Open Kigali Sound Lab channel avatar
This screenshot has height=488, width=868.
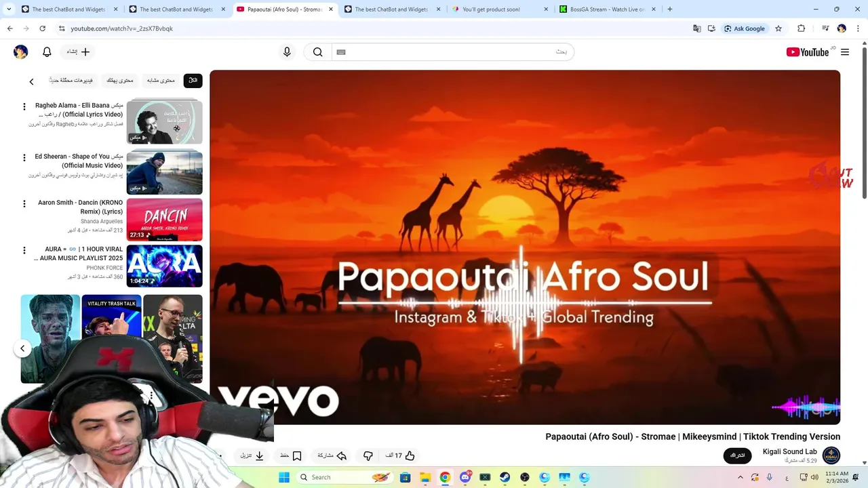pyautogui.click(x=831, y=455)
